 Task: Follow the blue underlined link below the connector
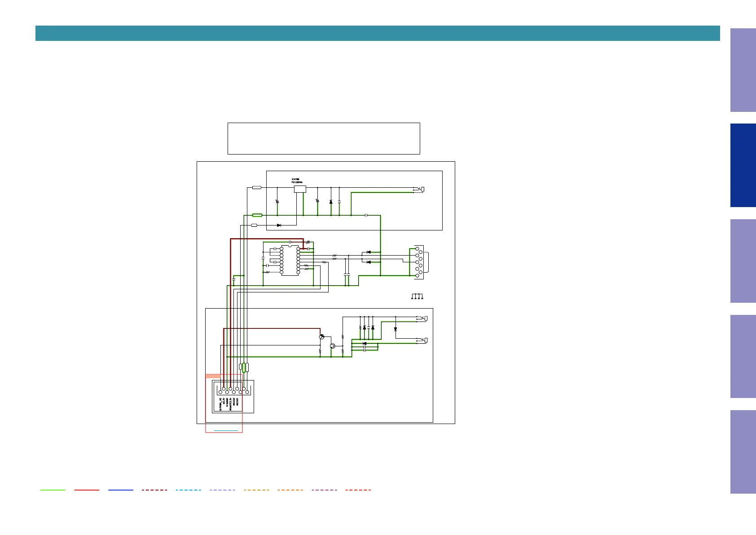(226, 430)
